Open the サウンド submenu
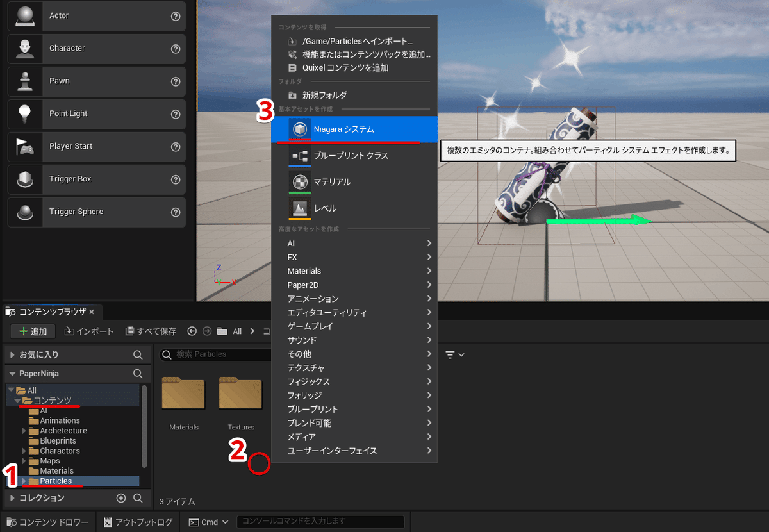This screenshot has height=532, width=769. click(354, 340)
